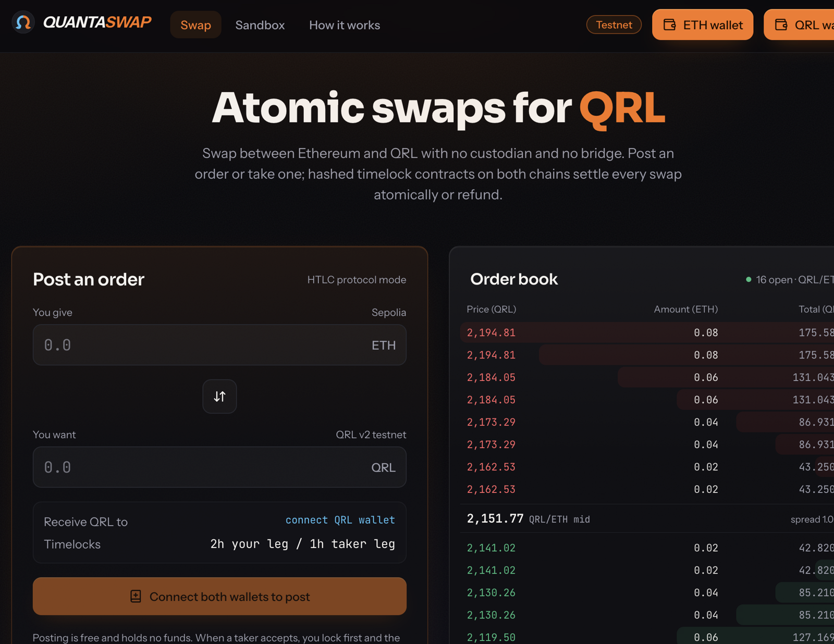834x644 pixels.
Task: Follow the connect QRL wallet link
Action: pos(340,520)
